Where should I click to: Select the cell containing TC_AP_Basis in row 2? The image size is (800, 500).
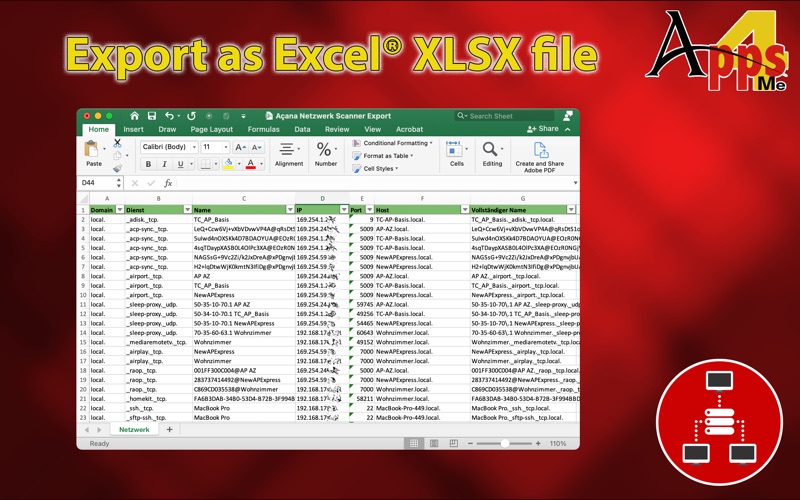coord(243,219)
